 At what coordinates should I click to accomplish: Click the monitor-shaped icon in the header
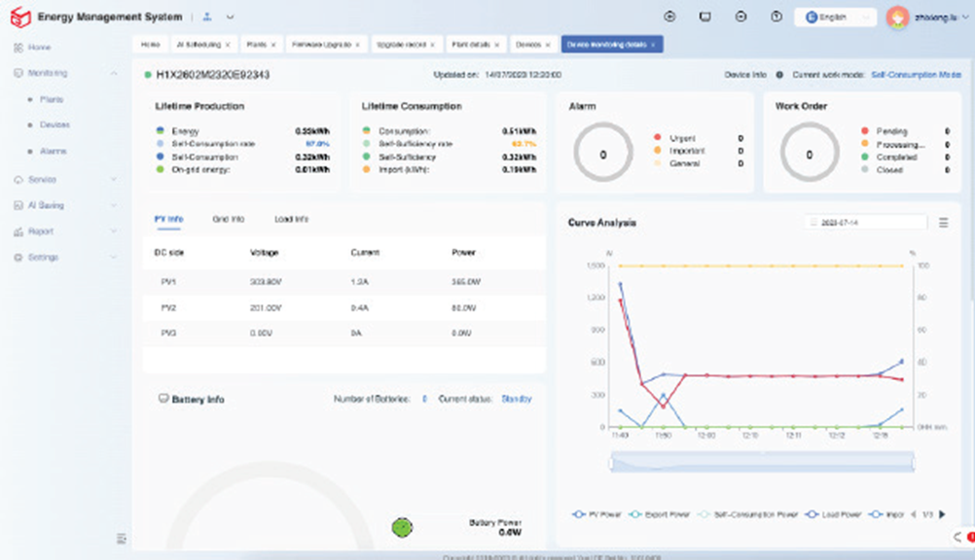pyautogui.click(x=705, y=17)
